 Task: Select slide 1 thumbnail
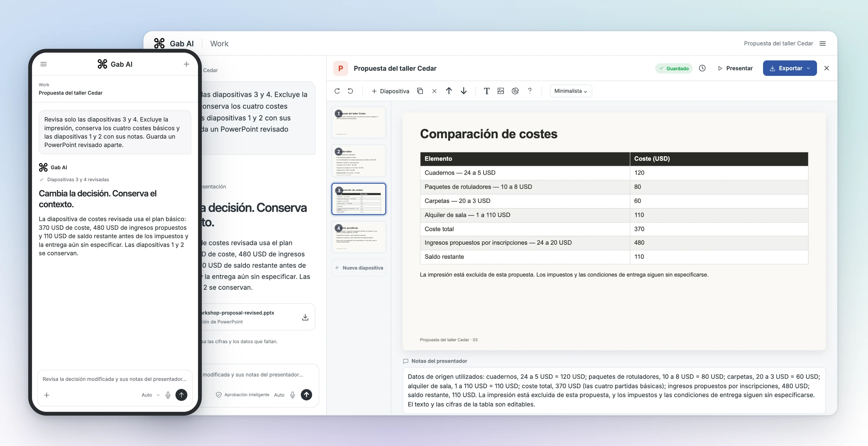click(x=359, y=122)
